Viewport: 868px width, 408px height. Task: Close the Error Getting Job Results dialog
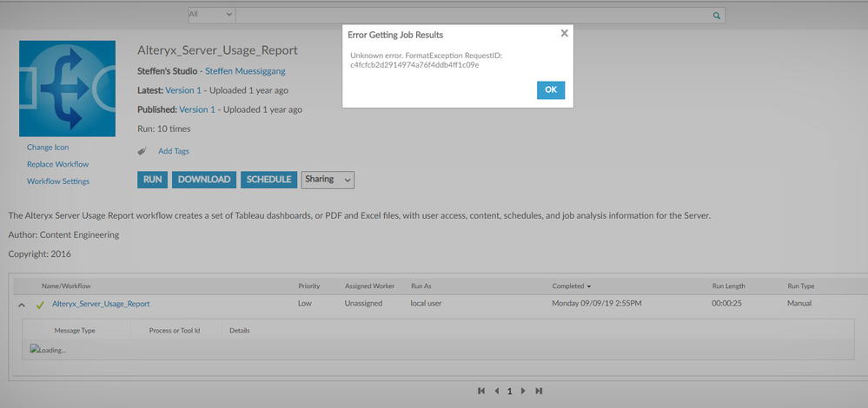[564, 33]
